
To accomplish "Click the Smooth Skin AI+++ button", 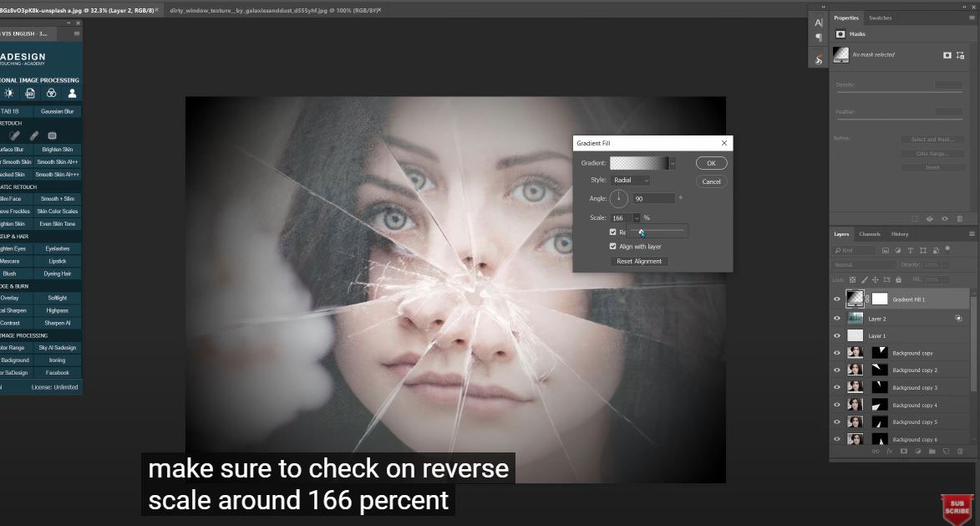I will point(57,175).
